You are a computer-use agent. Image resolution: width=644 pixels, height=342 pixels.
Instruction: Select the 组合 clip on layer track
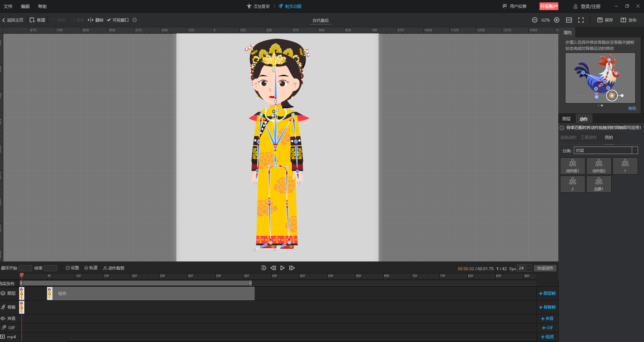[151, 293]
